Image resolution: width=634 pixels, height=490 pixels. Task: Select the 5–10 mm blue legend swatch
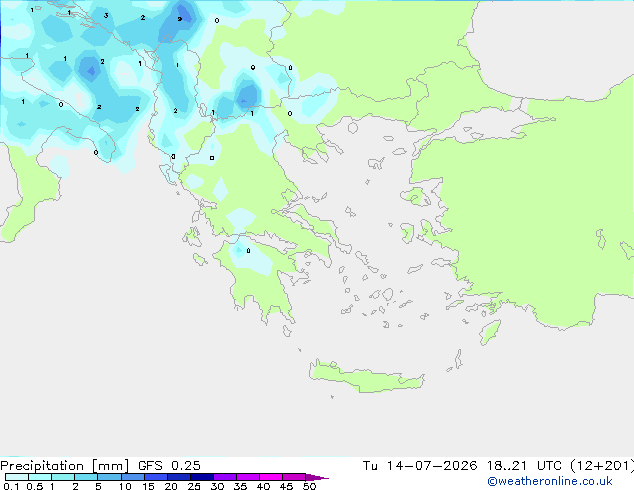click(x=109, y=477)
